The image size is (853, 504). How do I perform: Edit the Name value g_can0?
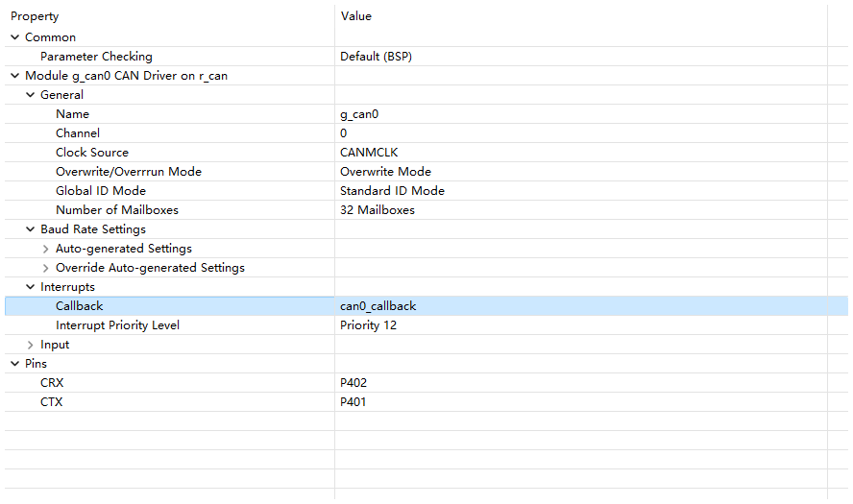click(x=360, y=114)
